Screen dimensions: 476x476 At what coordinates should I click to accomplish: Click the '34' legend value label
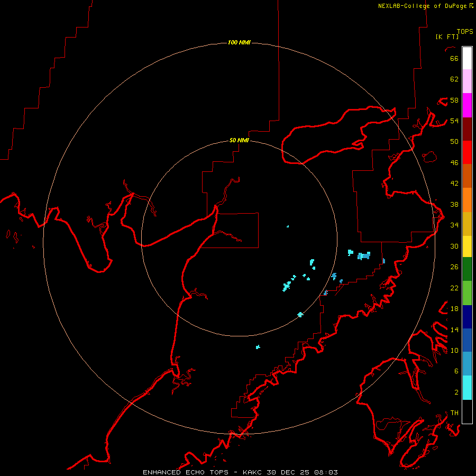[454, 225]
